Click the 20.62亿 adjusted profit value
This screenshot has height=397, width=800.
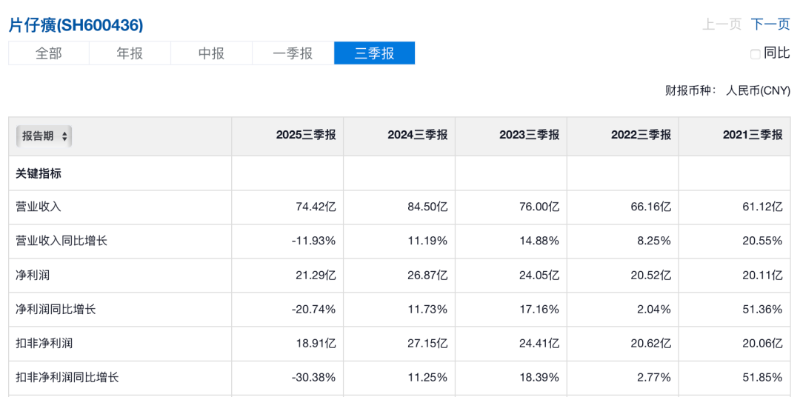click(x=651, y=343)
